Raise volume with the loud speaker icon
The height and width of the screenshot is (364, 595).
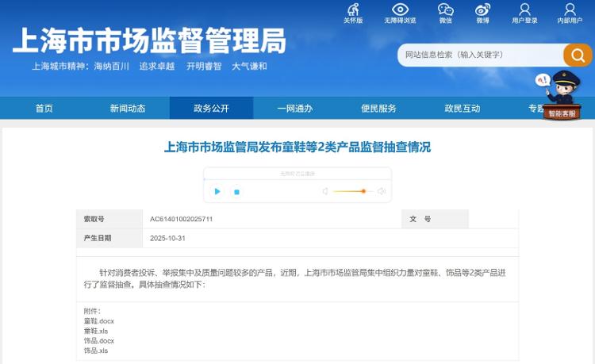pos(381,191)
